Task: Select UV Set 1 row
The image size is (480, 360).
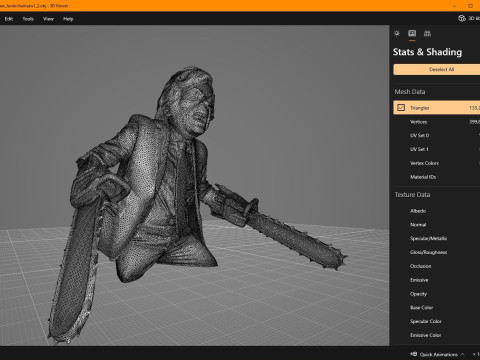Action: coord(437,149)
